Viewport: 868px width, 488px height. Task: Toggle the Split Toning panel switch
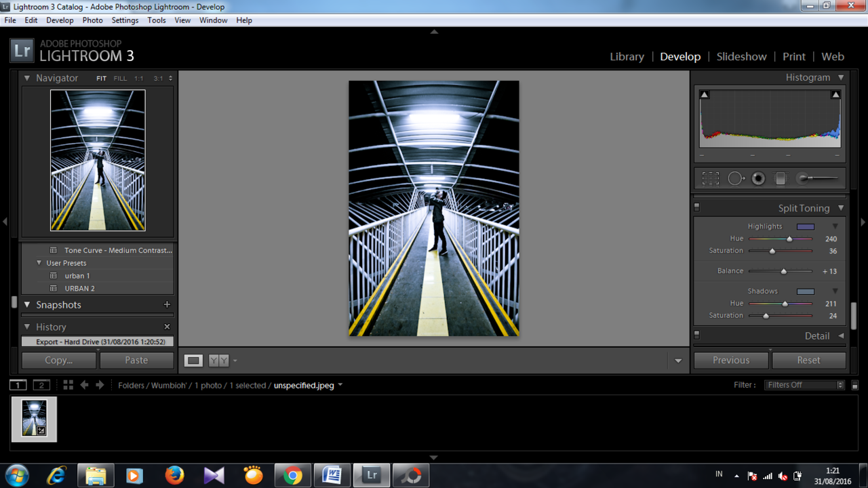[696, 207]
